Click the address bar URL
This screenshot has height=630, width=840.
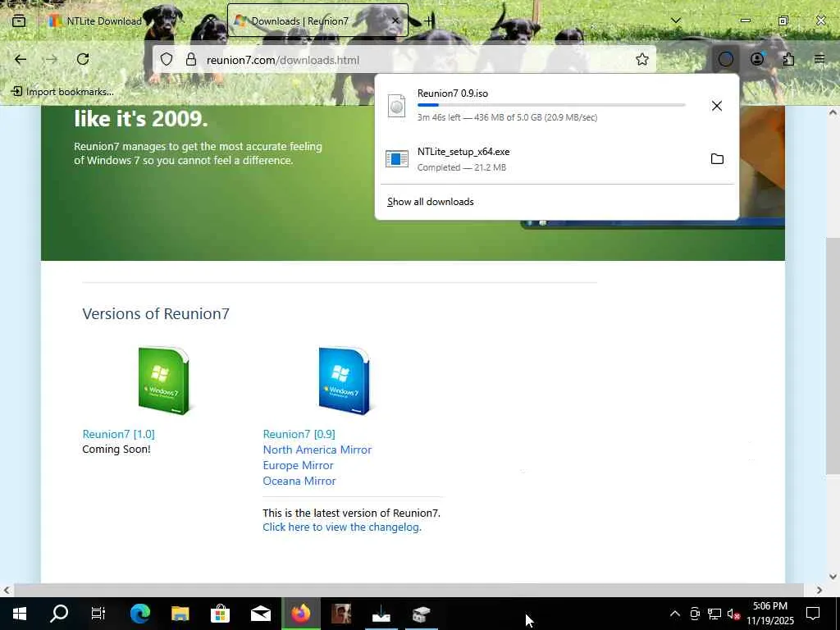[283, 60]
